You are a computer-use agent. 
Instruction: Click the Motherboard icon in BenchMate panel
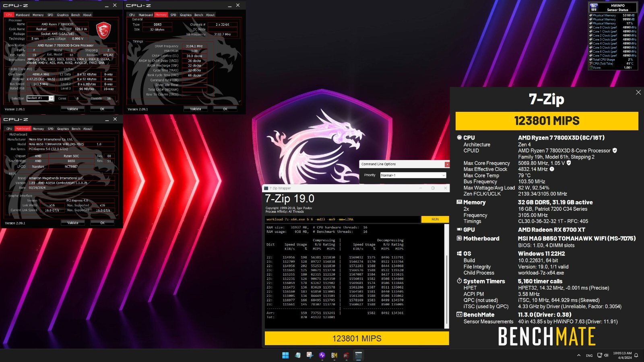pyautogui.click(x=459, y=239)
